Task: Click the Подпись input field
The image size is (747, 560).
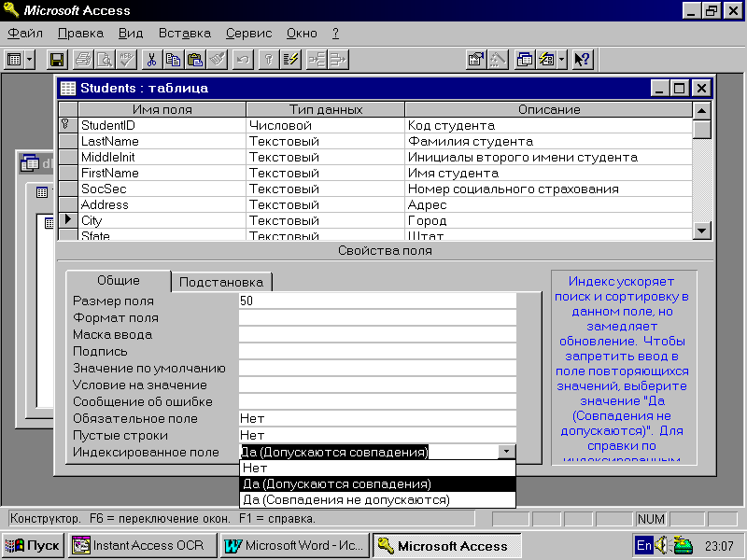Action: point(377,352)
